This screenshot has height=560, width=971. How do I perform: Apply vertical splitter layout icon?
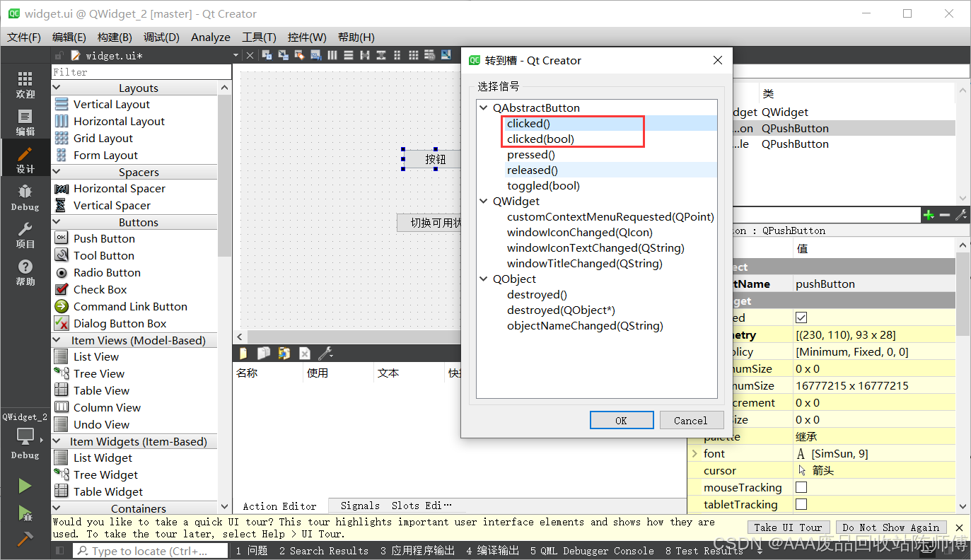pyautogui.click(x=380, y=55)
